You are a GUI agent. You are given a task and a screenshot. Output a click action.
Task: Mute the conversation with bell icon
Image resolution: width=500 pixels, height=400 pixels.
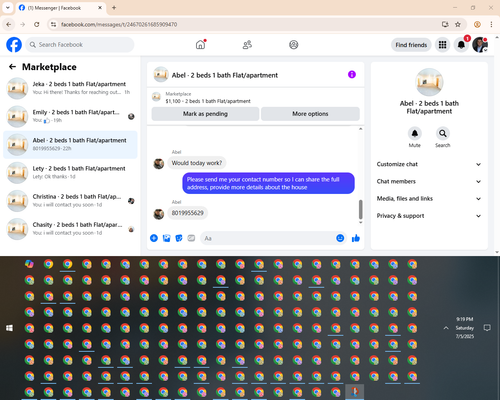(415, 133)
